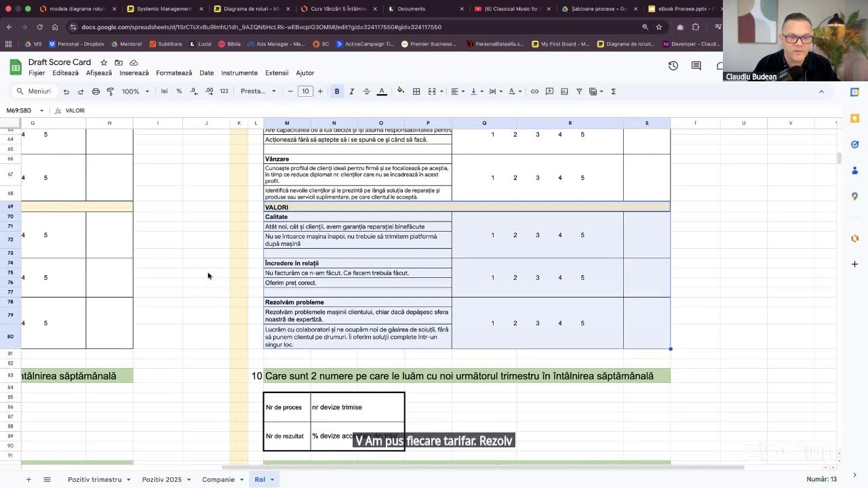Show the all sheets list
The image size is (868, 488).
(x=47, y=479)
